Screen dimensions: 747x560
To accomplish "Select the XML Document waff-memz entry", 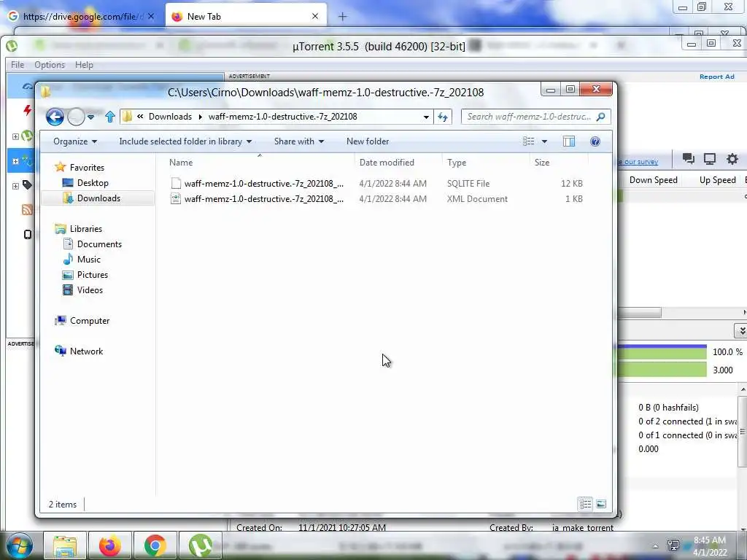I will [x=376, y=199].
